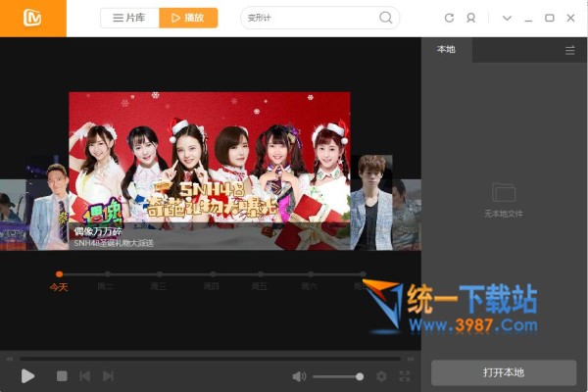The height and width of the screenshot is (392, 588).
Task: Mute audio with the speaker icon
Action: tap(299, 376)
